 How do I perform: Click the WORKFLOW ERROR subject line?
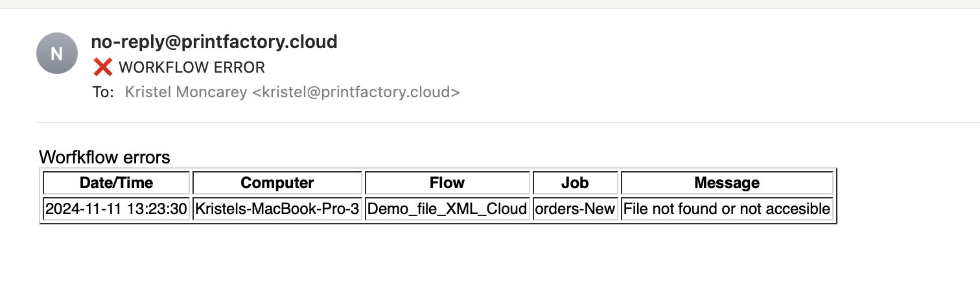click(x=191, y=67)
